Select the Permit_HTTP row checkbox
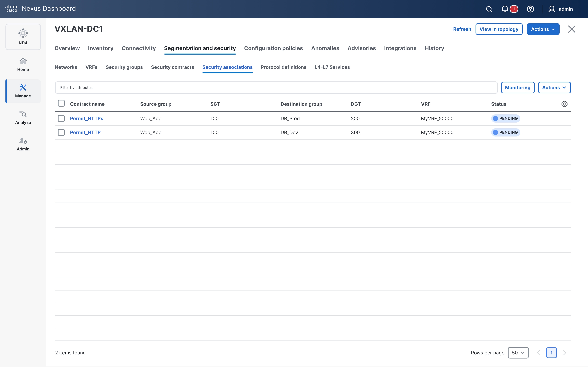The width and height of the screenshot is (588, 367). (61, 132)
